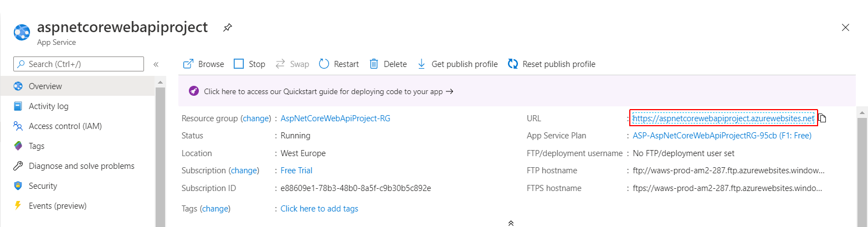The height and width of the screenshot is (227, 868).
Task: Open Overview in the sidebar
Action: point(78,86)
